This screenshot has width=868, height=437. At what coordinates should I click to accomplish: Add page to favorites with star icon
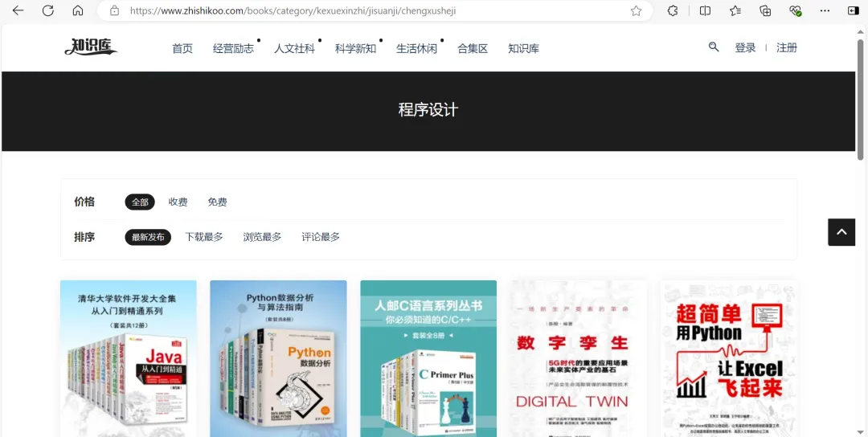(636, 10)
